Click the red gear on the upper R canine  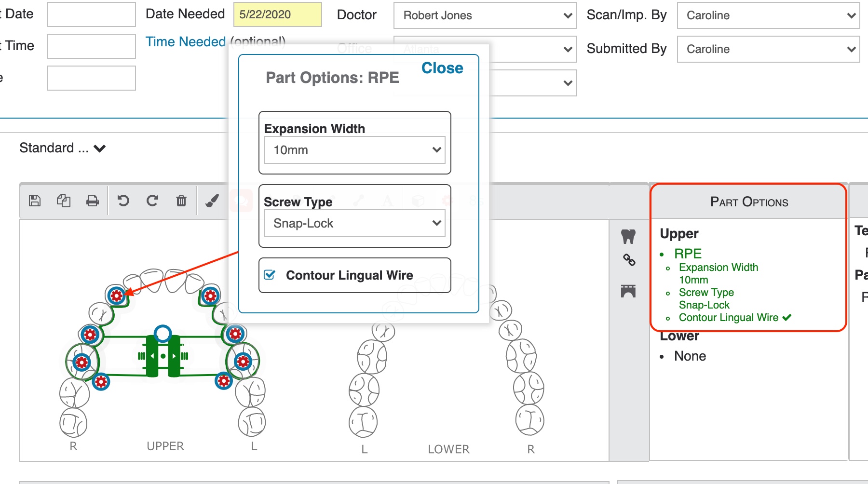[x=116, y=296]
